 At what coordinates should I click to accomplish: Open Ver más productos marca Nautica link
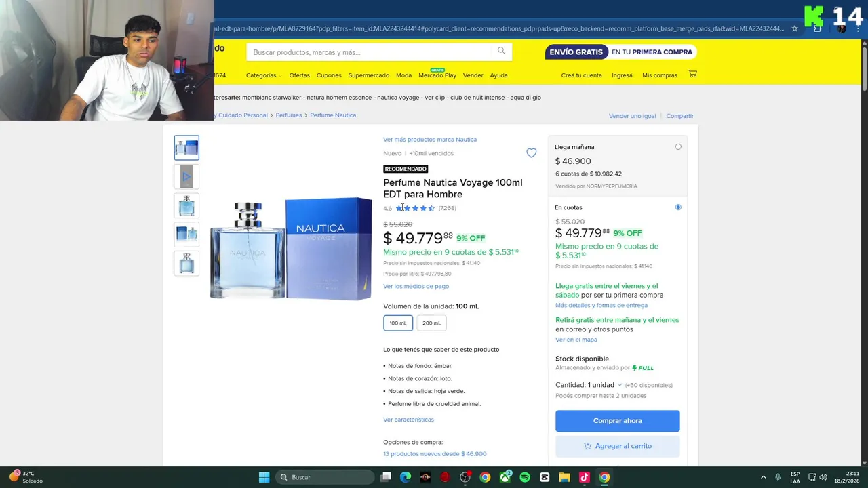click(x=430, y=140)
